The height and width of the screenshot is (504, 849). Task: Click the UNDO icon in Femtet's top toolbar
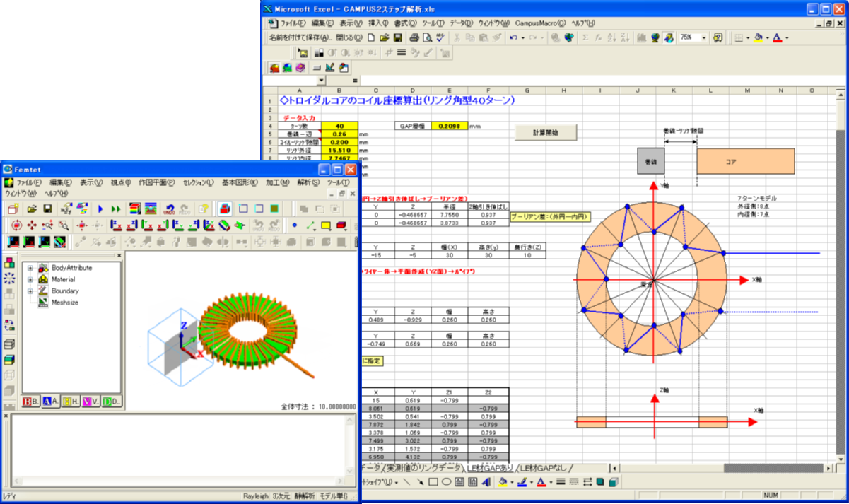170,209
